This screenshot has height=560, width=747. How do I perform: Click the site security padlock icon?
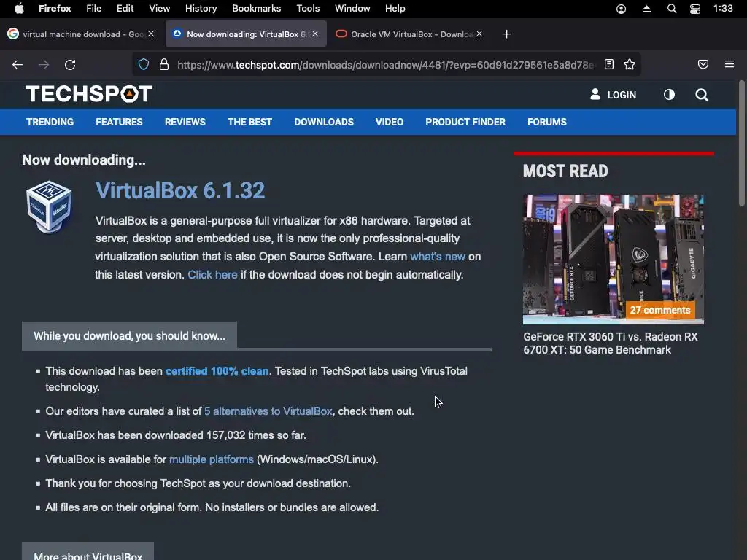coord(164,64)
